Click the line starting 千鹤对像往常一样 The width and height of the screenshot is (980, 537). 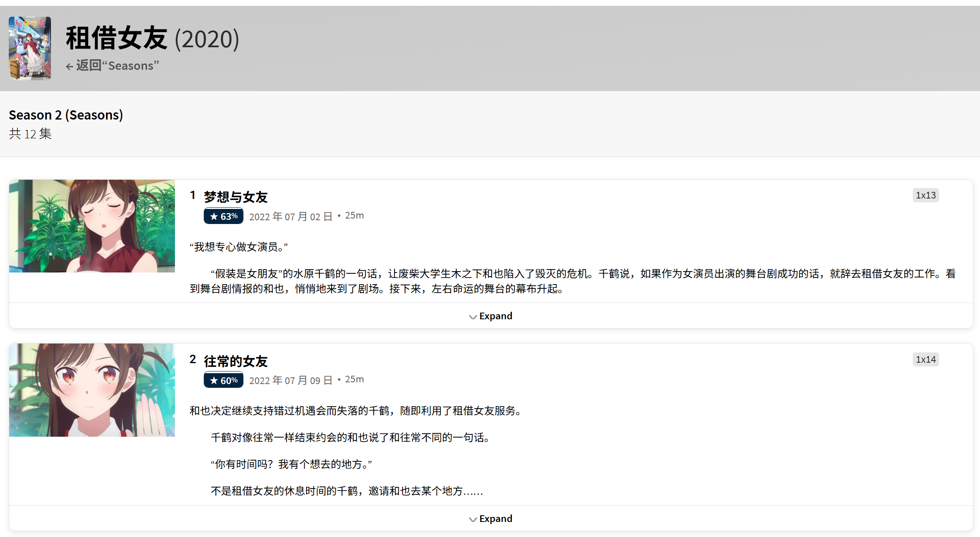(x=351, y=438)
